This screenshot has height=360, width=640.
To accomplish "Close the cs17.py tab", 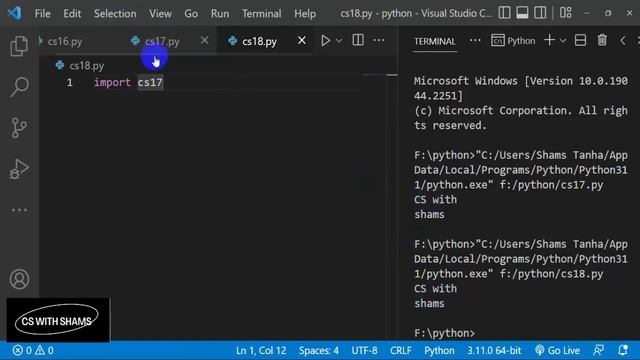I will pyautogui.click(x=204, y=40).
